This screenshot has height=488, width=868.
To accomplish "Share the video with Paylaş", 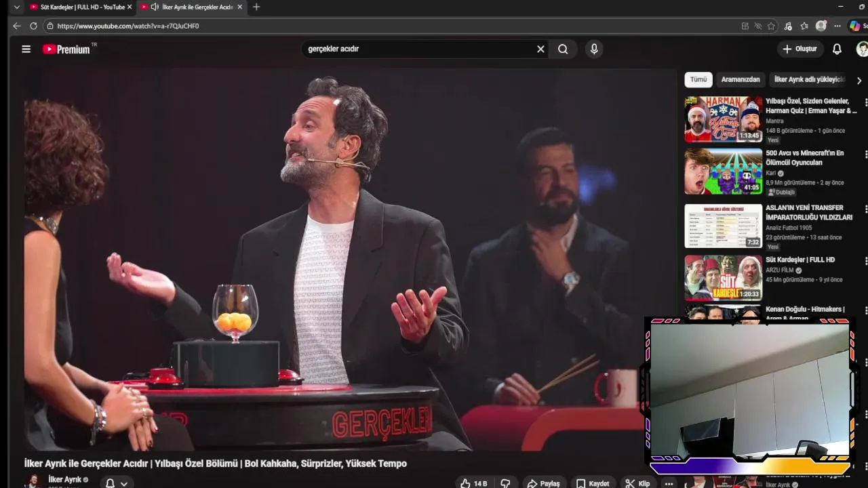I will click(x=544, y=483).
